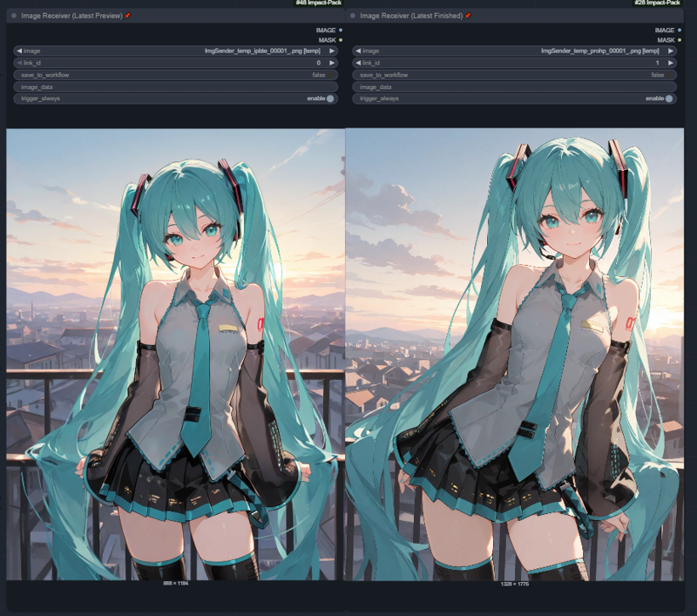Select next image in Latest Preview node
The width and height of the screenshot is (697, 616).
click(332, 51)
